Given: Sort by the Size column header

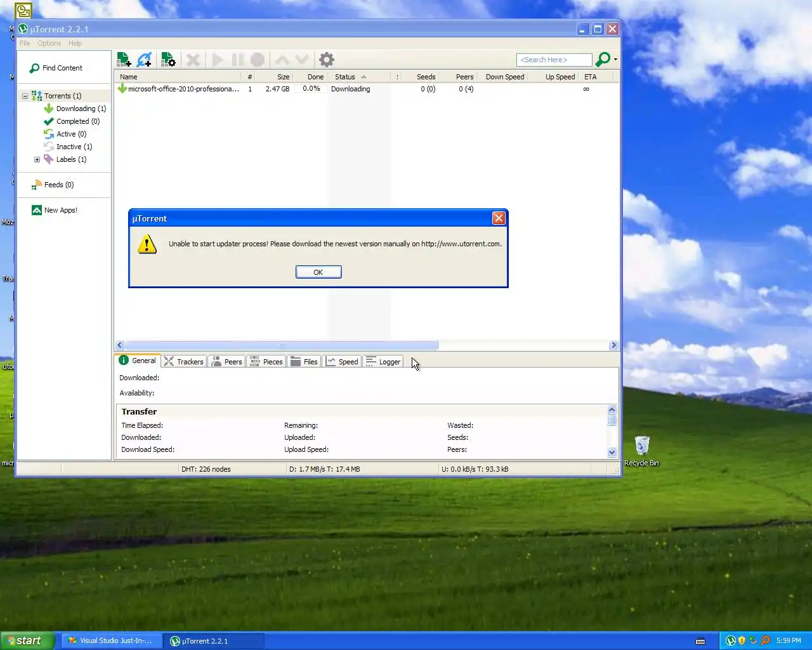Looking at the screenshot, I should [274, 77].
